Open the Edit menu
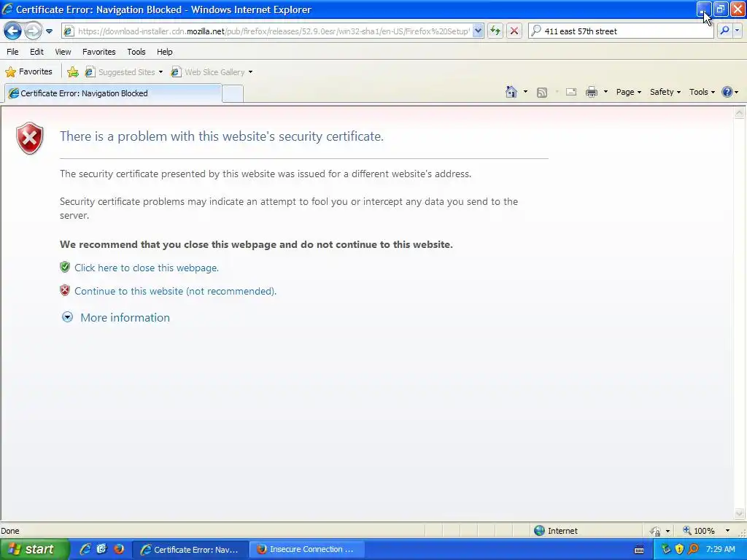This screenshot has width=747, height=560. 36,52
